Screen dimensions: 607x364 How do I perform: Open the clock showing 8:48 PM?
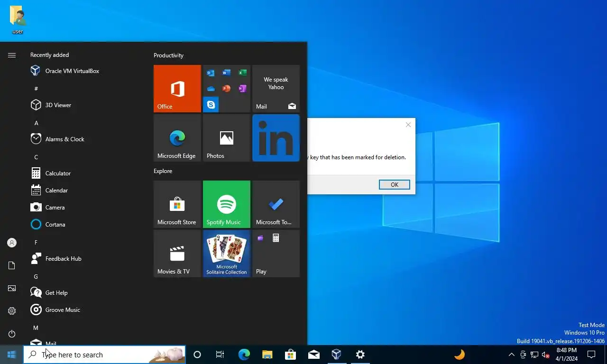click(x=567, y=355)
